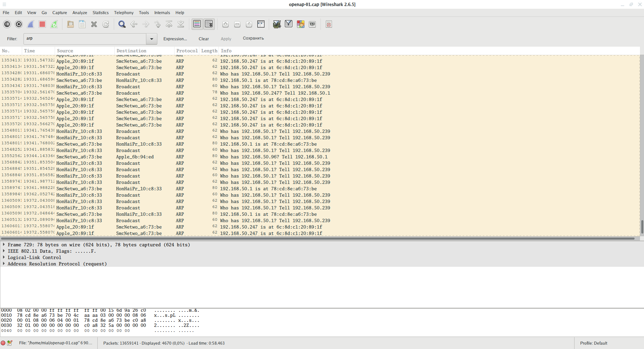Open the filter history dropdown arrow
The image size is (644, 349).
pyautogui.click(x=152, y=39)
